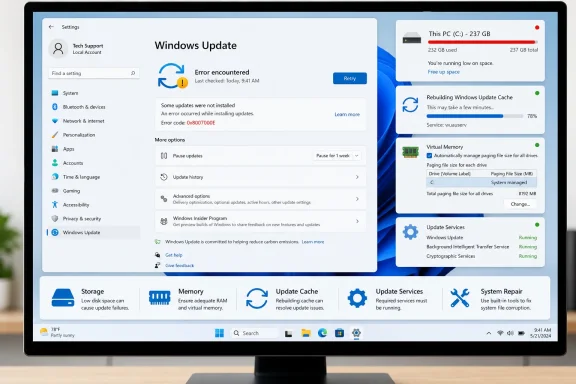Click the Privacy & security shield icon

tap(55, 219)
